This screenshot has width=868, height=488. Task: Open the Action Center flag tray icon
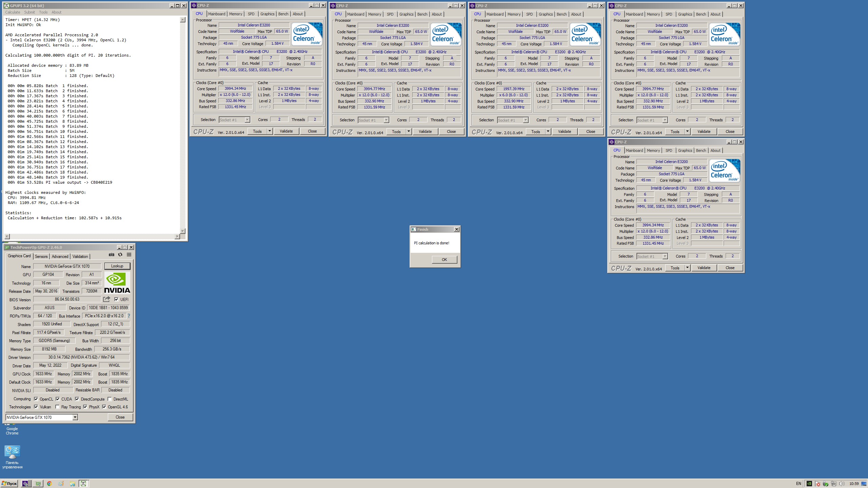817,484
